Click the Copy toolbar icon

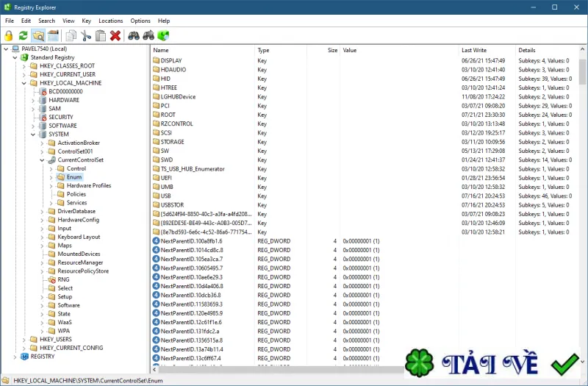tap(71, 35)
